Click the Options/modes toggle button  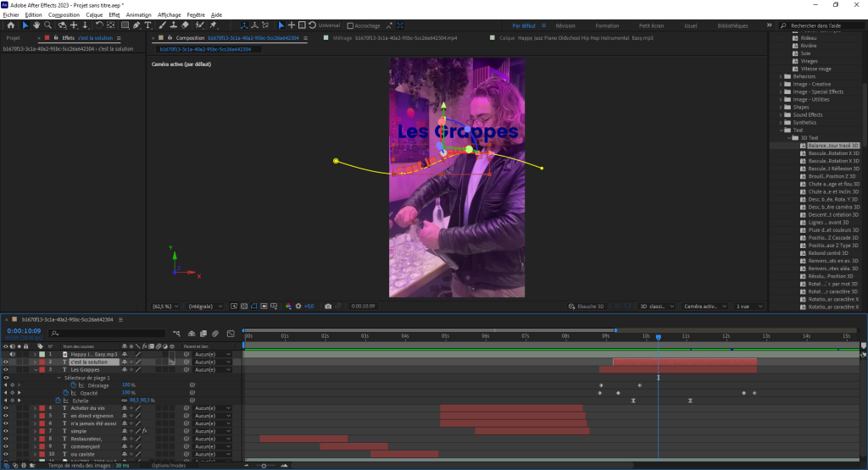[168, 465]
